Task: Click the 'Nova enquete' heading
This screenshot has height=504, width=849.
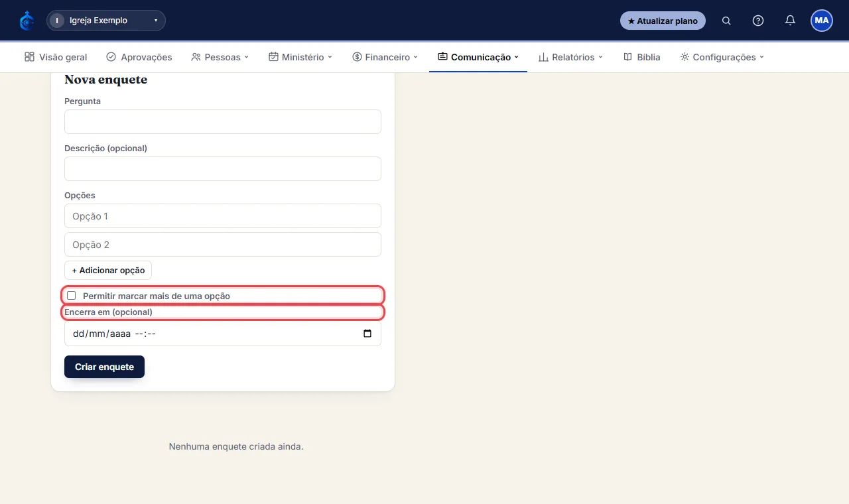Action: (x=106, y=80)
